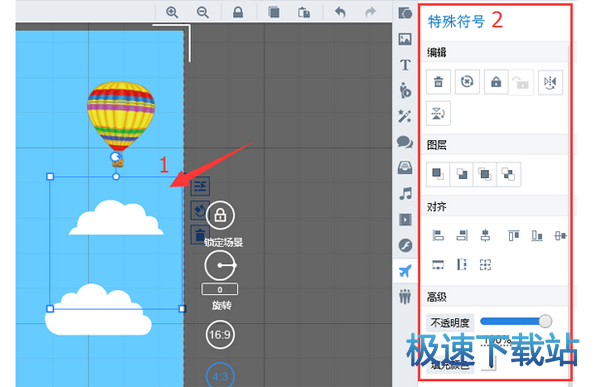
Task: Match object widths in 对齐 section
Action: [x=438, y=264]
